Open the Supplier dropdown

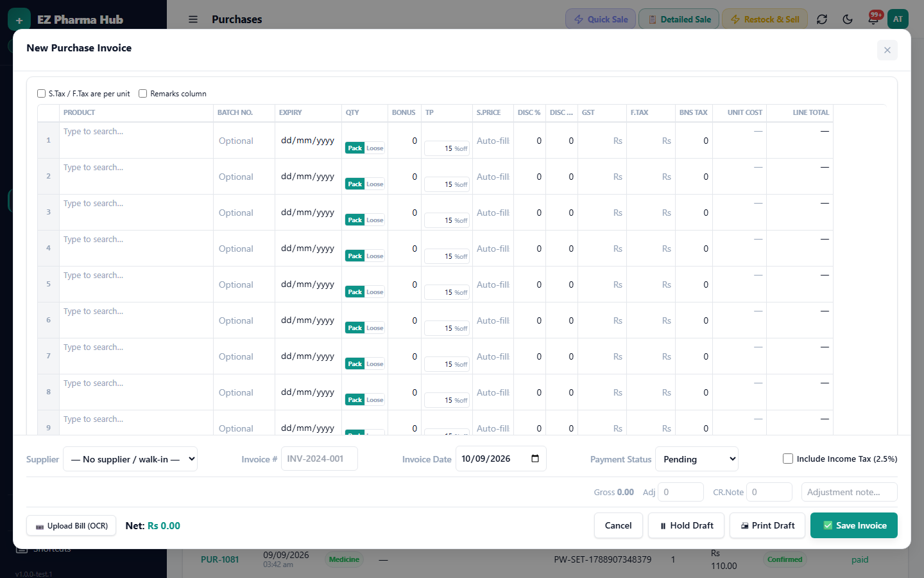130,459
